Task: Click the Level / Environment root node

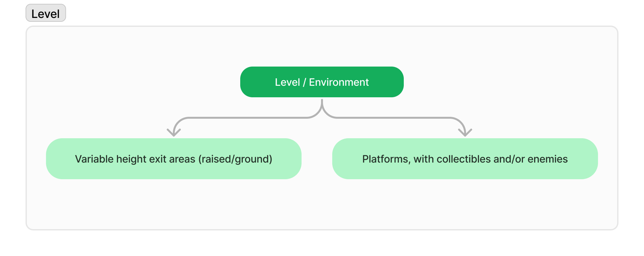Action: (322, 82)
